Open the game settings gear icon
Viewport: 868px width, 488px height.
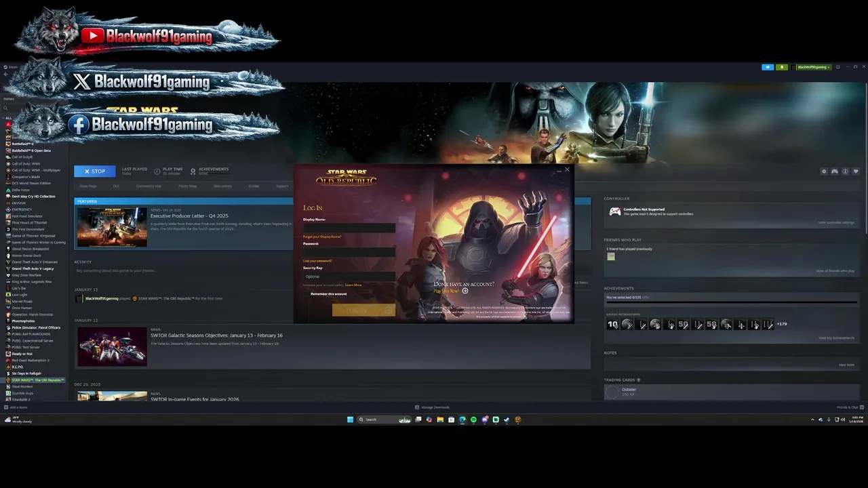pos(824,171)
